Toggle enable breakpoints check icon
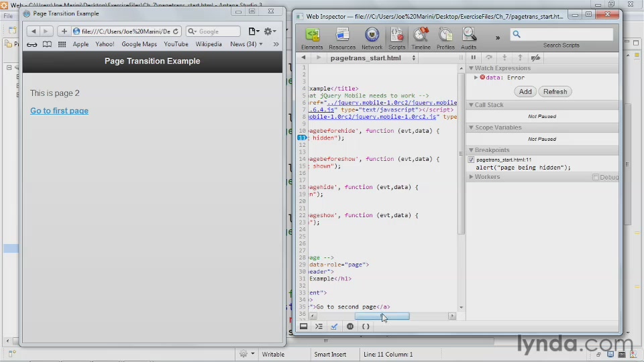This screenshot has height=362, width=644. coord(334,326)
